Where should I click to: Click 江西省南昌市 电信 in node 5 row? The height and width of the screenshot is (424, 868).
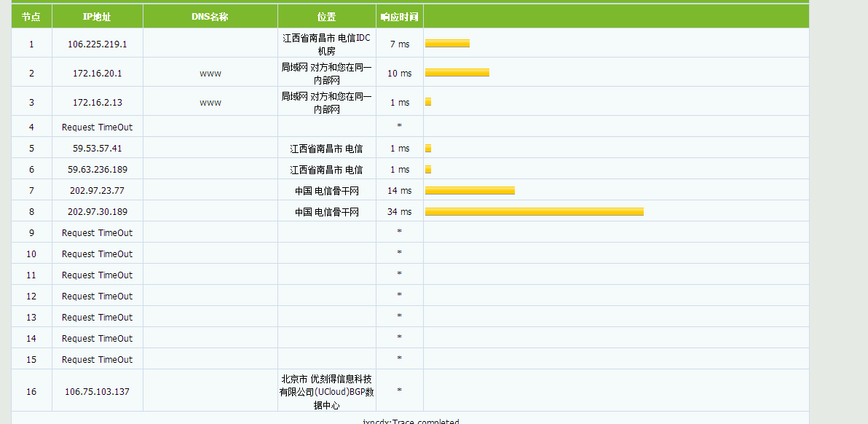coord(327,149)
